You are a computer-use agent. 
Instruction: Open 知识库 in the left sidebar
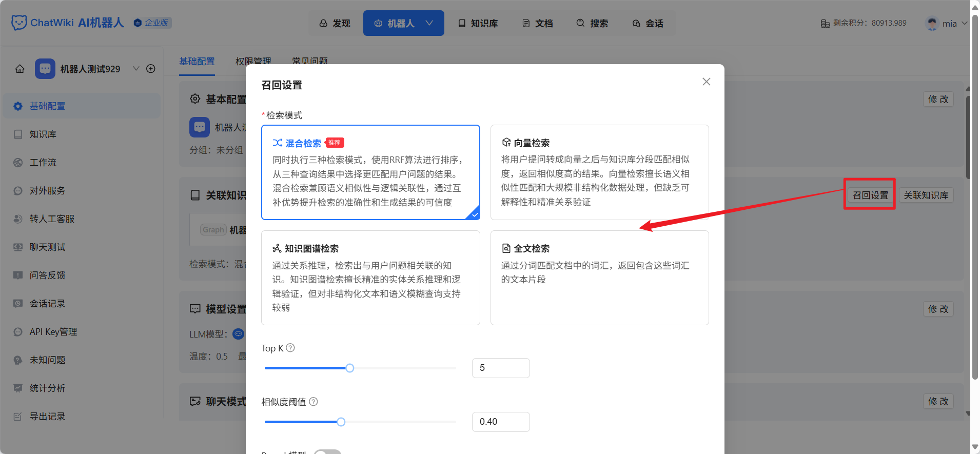click(82, 134)
